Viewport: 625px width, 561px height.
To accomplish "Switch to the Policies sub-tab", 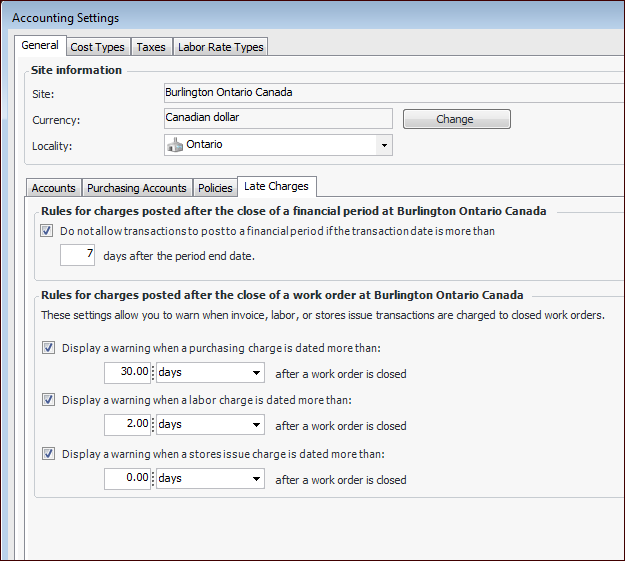I will (x=215, y=188).
